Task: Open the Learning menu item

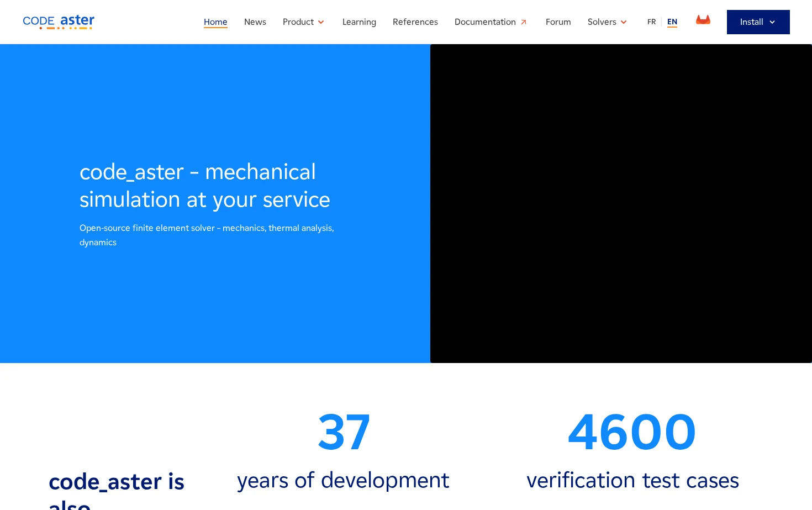Action: click(x=359, y=22)
